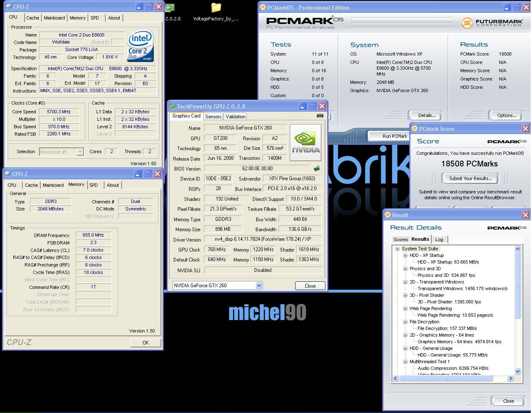Click the 18508 PCMarks score text
532x413 pixels.
tap(469, 164)
